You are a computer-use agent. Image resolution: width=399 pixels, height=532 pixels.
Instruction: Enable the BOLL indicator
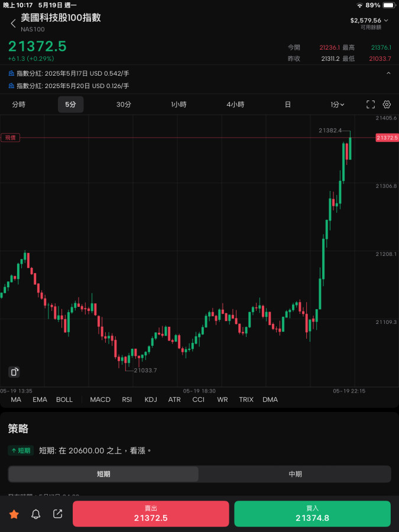point(64,400)
